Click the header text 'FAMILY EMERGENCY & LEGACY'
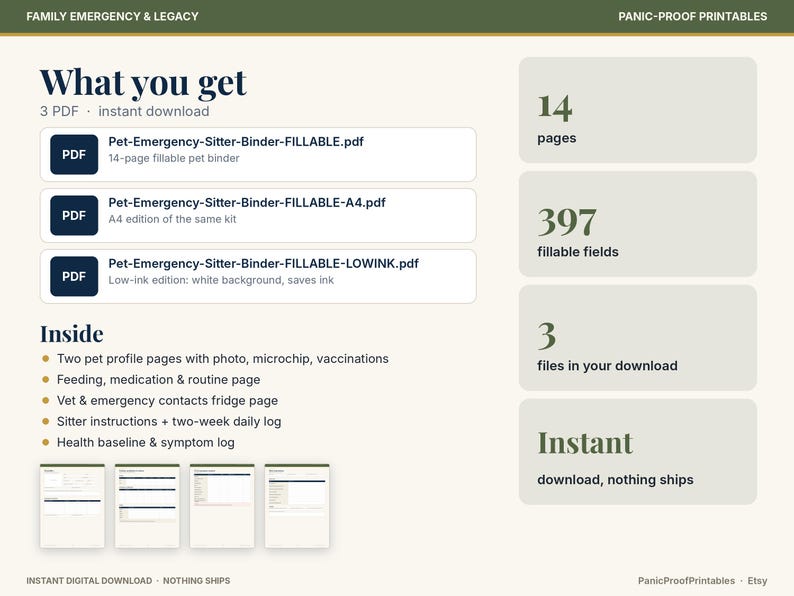Screen dimensions: 794x596 tap(112, 17)
